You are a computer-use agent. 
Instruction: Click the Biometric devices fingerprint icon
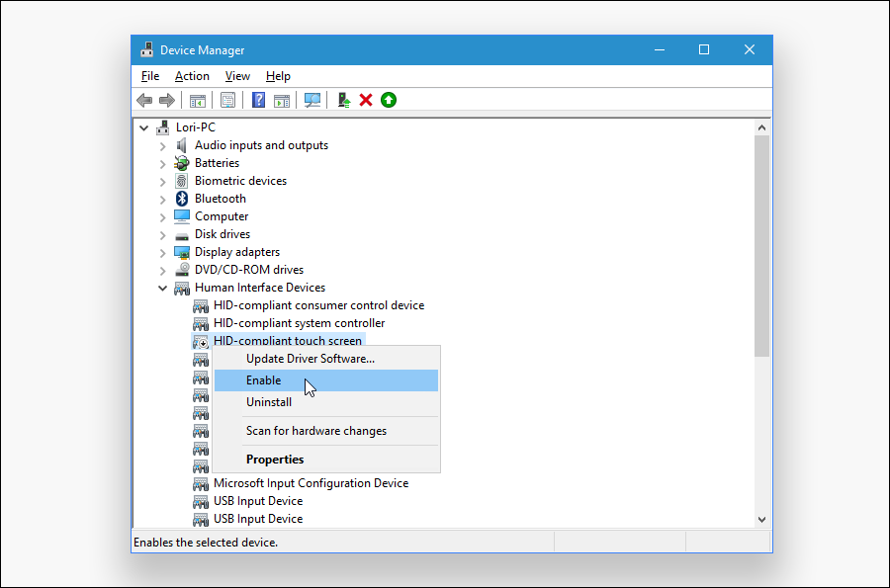pyautogui.click(x=182, y=181)
